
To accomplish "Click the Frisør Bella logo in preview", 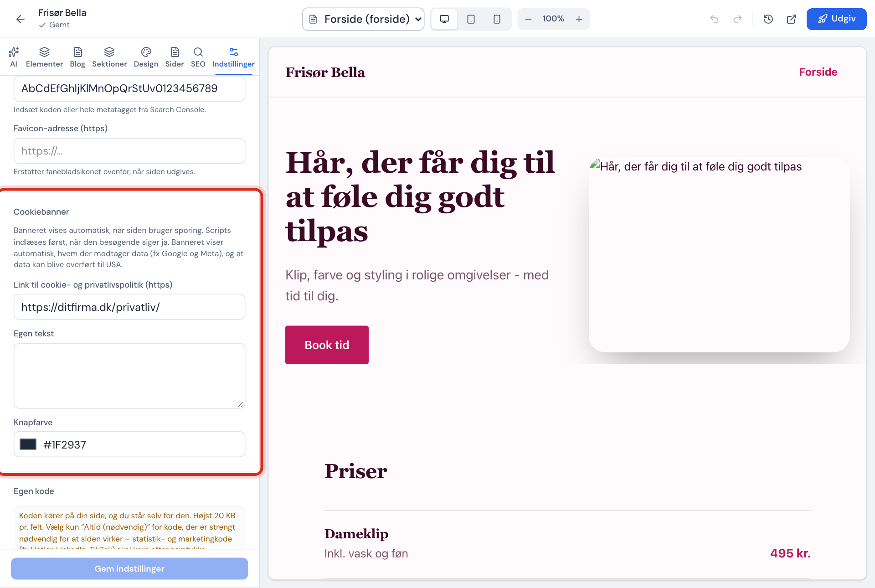I will tap(325, 72).
